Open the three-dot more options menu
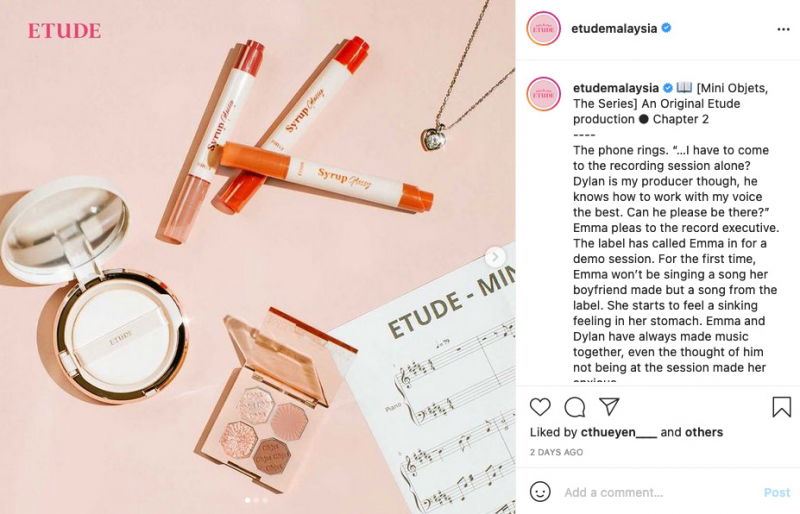The image size is (800, 514). pyautogui.click(x=783, y=29)
